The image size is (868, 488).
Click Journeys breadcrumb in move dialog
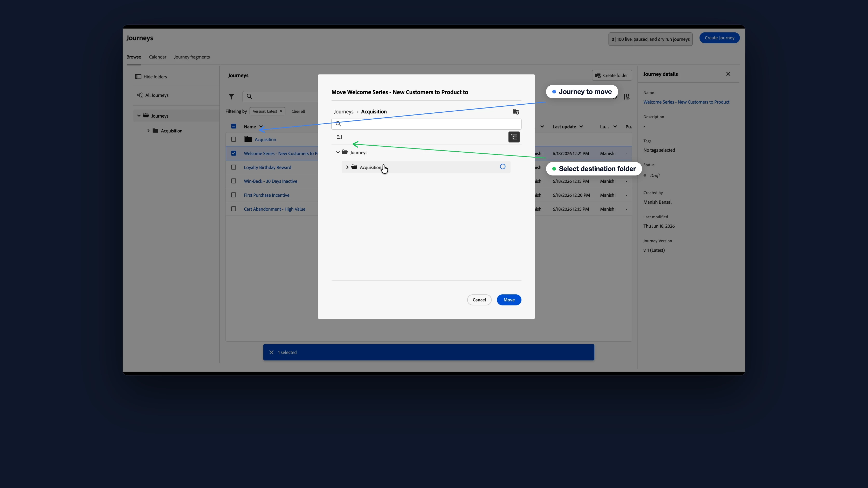coord(344,112)
